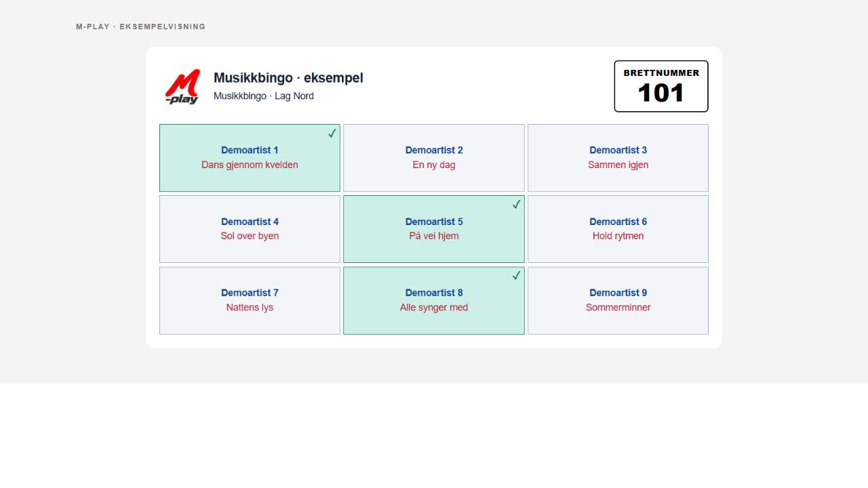Click the Brettnummer 101 box
Viewport: 868px width, 488px height.
[x=661, y=86]
